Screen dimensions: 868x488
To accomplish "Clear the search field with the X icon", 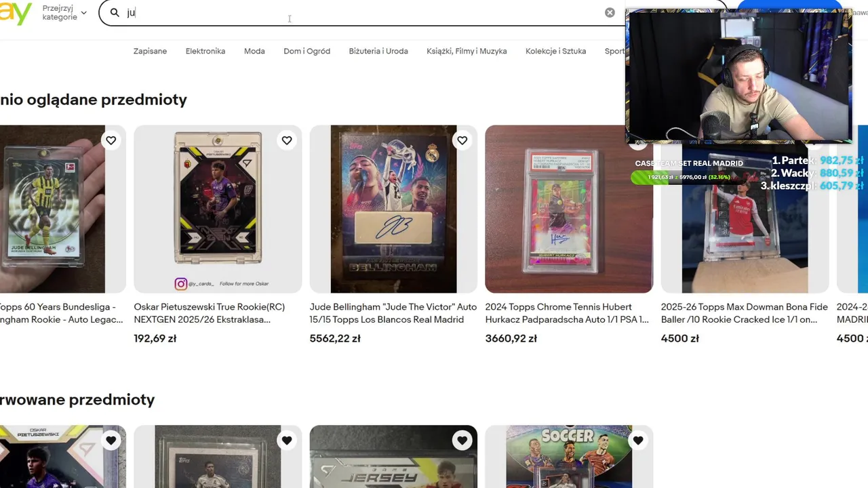I will pos(610,12).
